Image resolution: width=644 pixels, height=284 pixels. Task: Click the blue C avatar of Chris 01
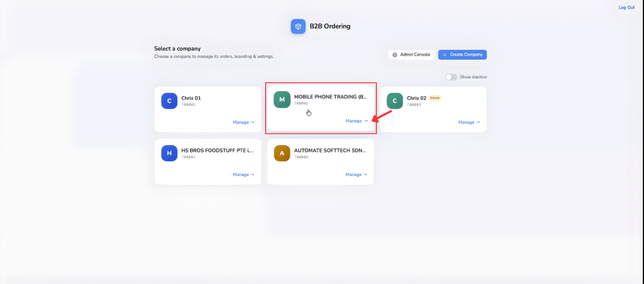(x=169, y=101)
